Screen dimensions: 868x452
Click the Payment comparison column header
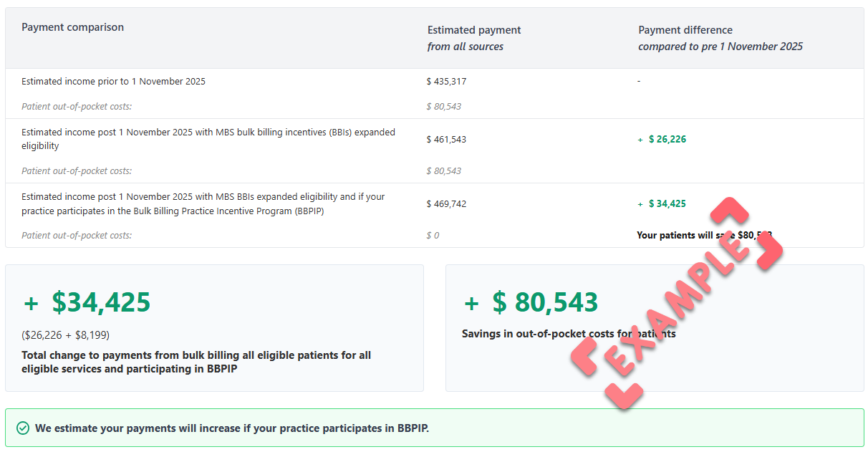(x=72, y=27)
